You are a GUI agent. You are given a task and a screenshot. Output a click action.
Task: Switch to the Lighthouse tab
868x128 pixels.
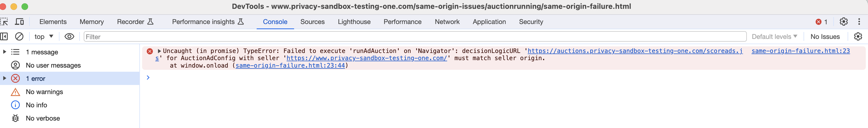coord(354,22)
